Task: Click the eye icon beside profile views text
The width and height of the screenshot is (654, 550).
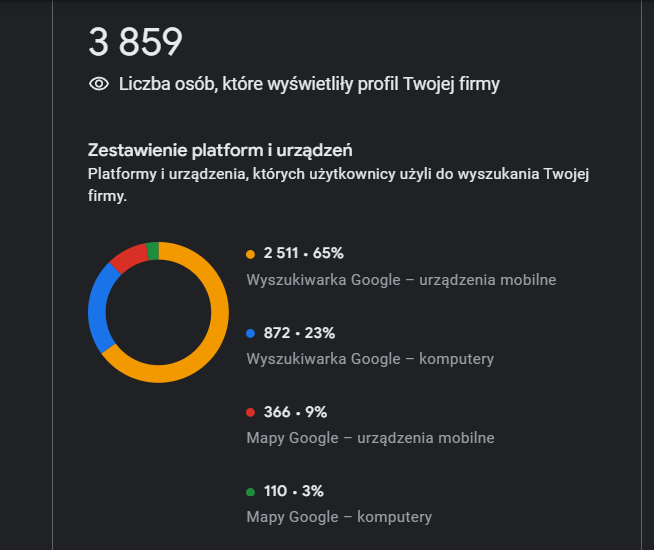Action: [98, 84]
